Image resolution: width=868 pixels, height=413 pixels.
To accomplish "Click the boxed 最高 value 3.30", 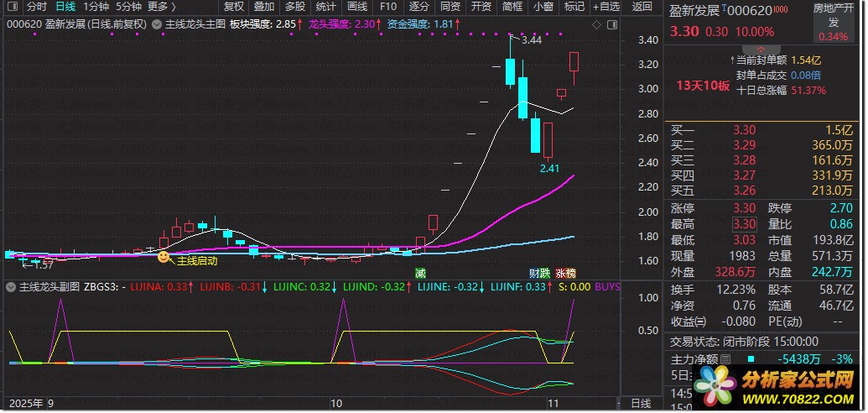I will [x=745, y=224].
